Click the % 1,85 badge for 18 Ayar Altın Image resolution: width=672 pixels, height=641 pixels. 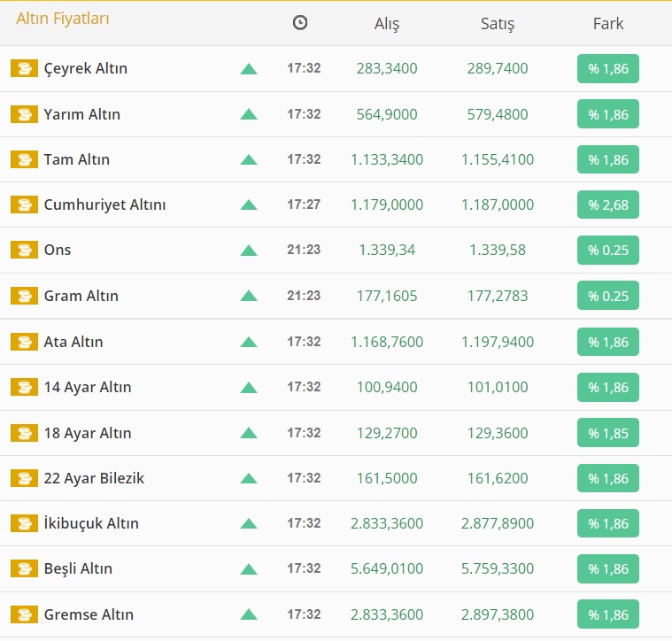(x=607, y=433)
